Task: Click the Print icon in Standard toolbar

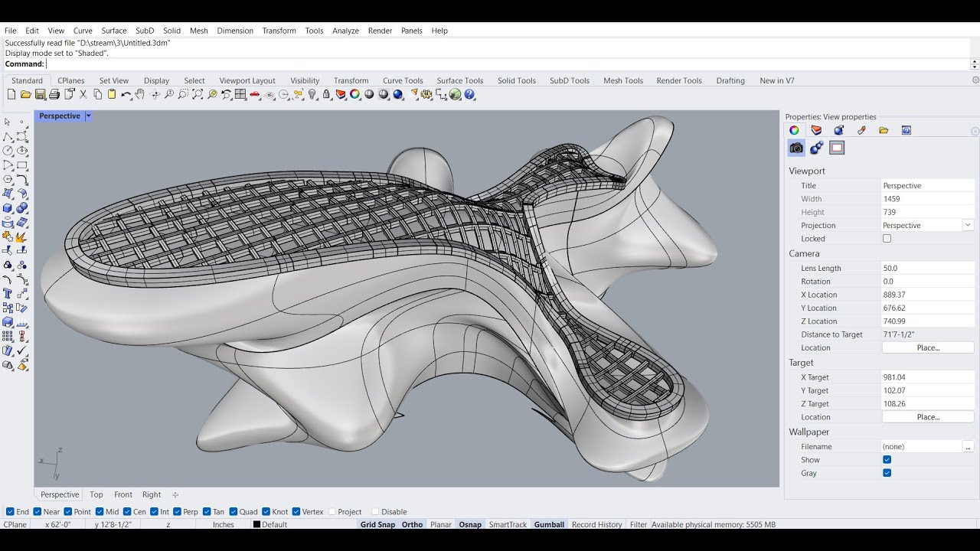Action: click(x=54, y=94)
